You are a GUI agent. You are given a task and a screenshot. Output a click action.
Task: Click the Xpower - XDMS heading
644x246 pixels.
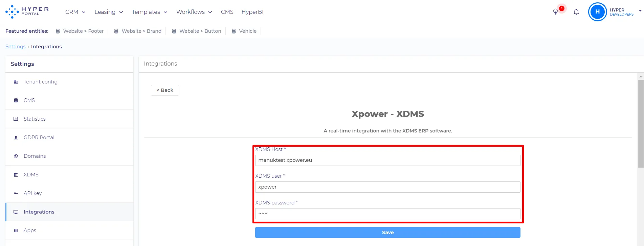click(388, 114)
